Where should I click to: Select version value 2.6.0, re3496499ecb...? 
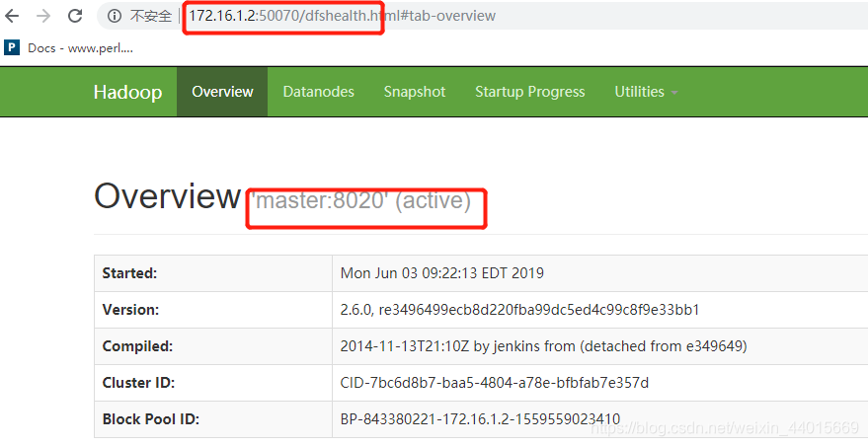[519, 310]
